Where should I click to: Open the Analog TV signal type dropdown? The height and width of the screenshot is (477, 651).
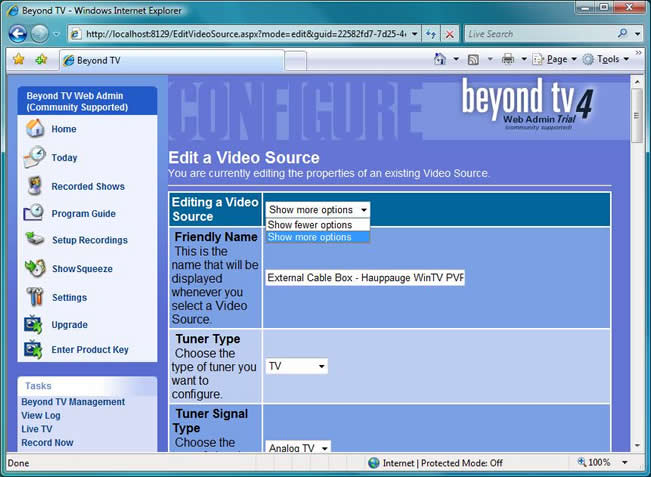(298, 447)
